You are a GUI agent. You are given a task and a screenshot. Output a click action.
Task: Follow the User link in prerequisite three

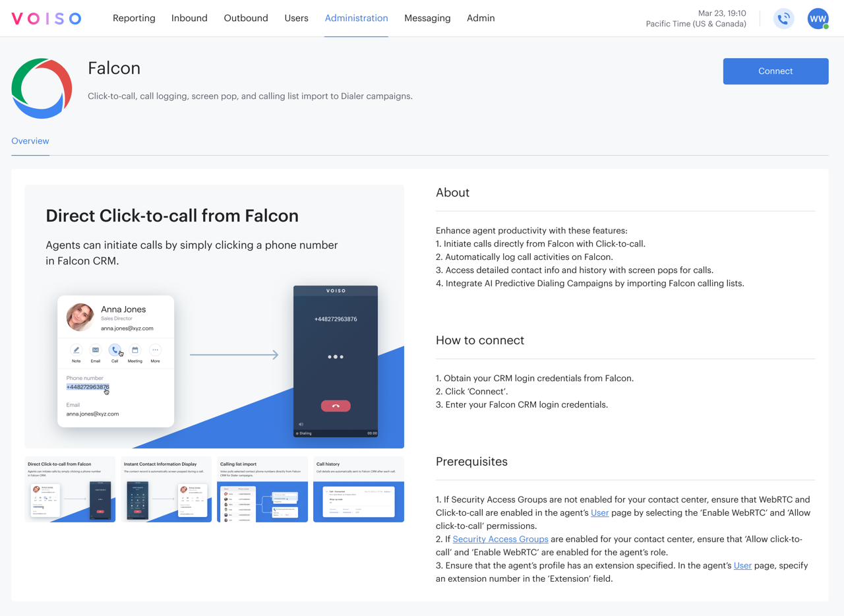742,565
